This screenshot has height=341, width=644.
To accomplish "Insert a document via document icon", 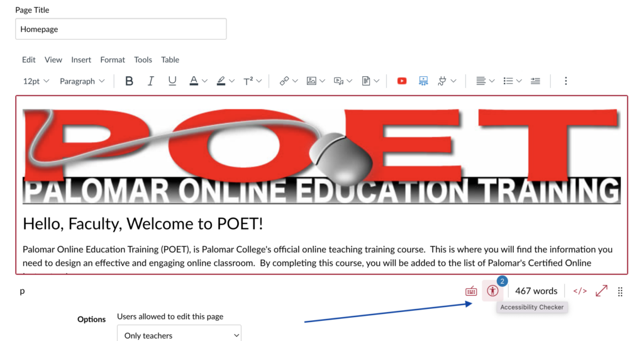I will coord(365,81).
